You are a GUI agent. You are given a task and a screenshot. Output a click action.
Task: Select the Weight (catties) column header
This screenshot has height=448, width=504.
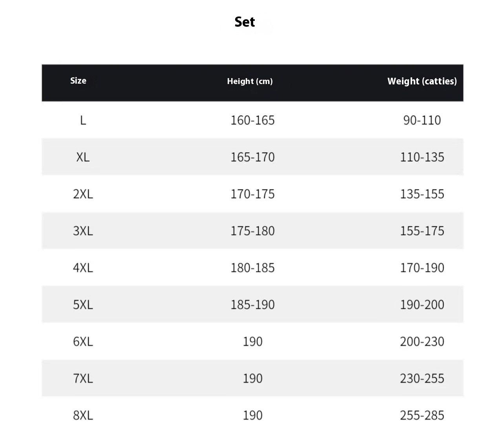(x=422, y=81)
